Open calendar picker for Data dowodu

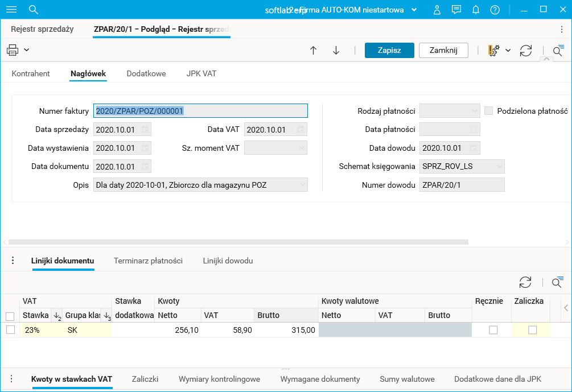474,148
